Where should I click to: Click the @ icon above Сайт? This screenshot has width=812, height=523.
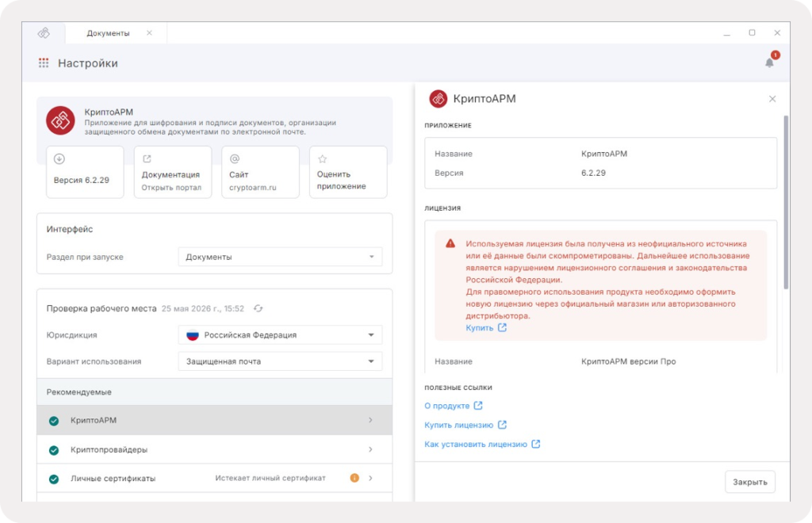tap(235, 158)
